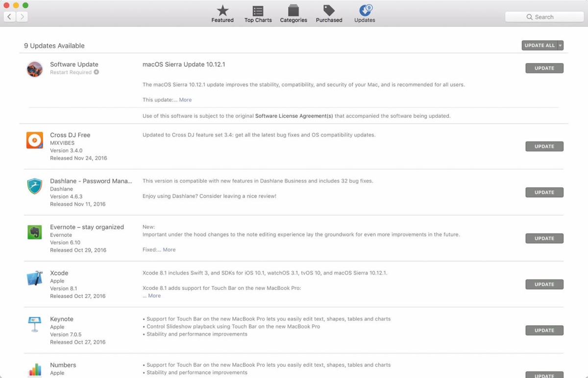
Task: Expand the Update All dropdown arrow
Action: click(561, 46)
